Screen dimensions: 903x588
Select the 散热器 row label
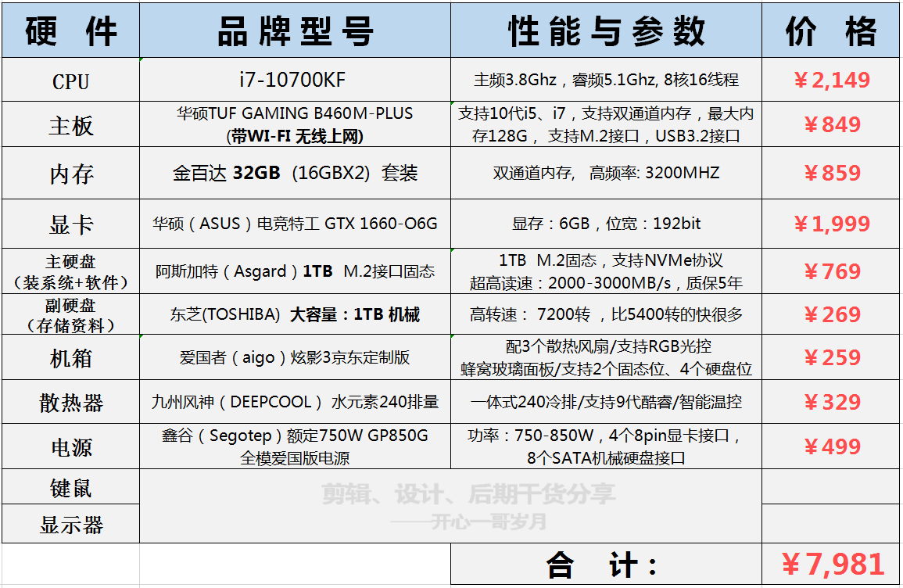(x=70, y=401)
